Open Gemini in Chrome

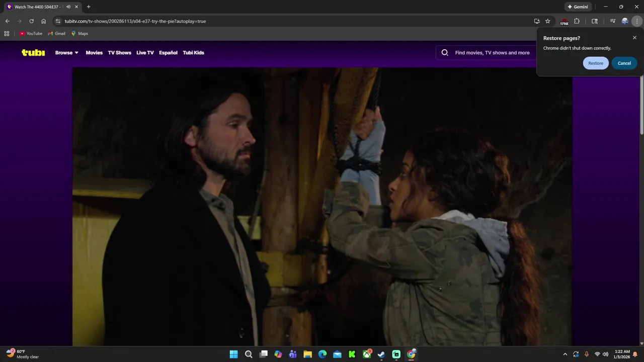tap(578, 7)
